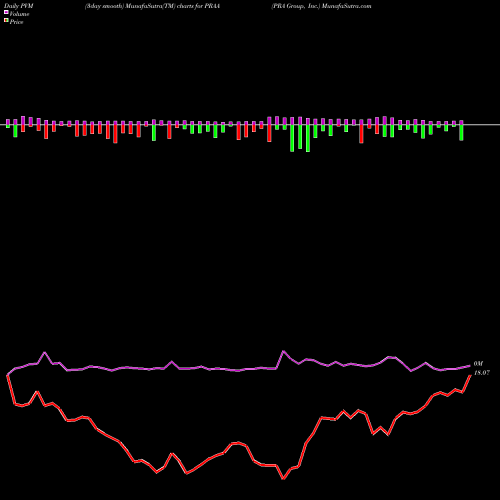Screen dimensions: 500x500
Task: Click the Volume legend color swatch
Action: 6,13
